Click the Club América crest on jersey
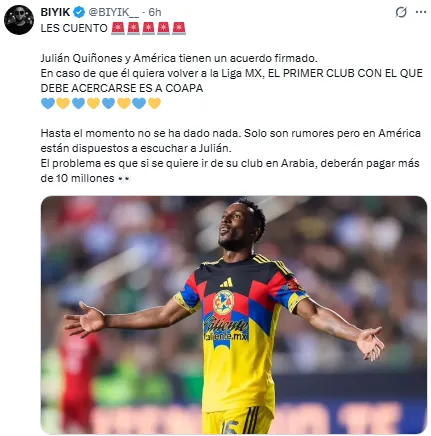Viewport: 431px width, 436px height. (223, 303)
